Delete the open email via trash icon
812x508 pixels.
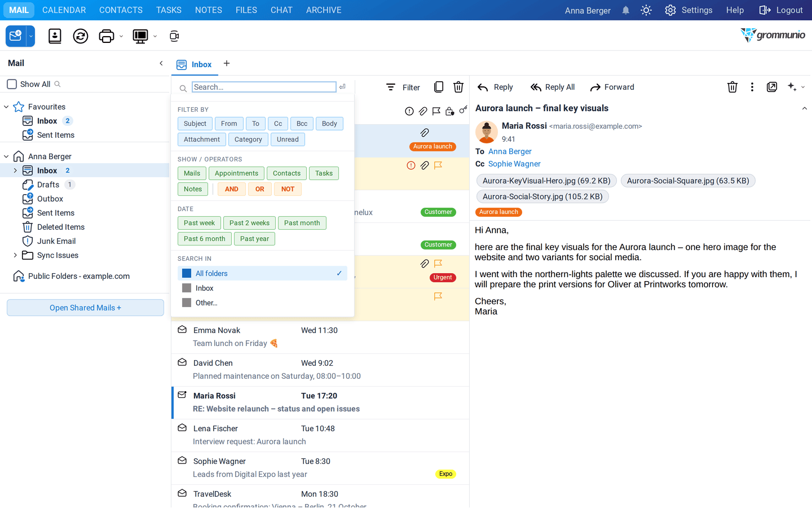(x=732, y=87)
